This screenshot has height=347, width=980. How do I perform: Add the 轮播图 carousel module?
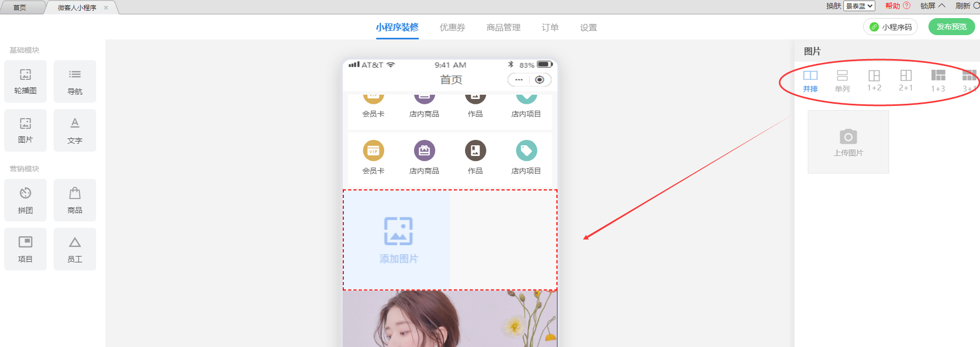click(x=26, y=81)
